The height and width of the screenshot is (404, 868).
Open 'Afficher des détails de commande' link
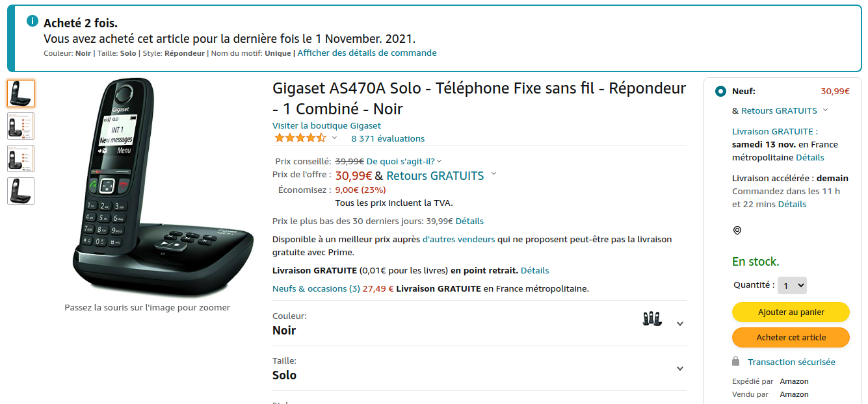pos(367,53)
